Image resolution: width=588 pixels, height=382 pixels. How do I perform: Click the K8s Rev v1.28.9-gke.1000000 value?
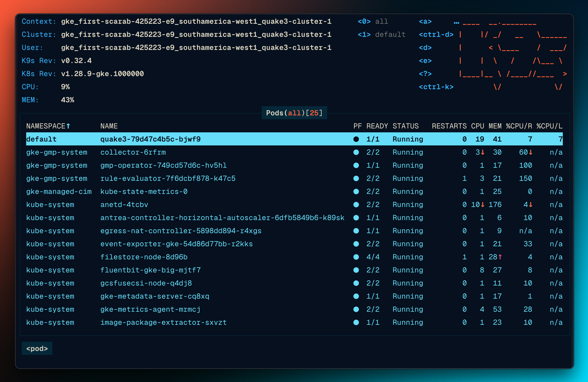pyautogui.click(x=103, y=74)
